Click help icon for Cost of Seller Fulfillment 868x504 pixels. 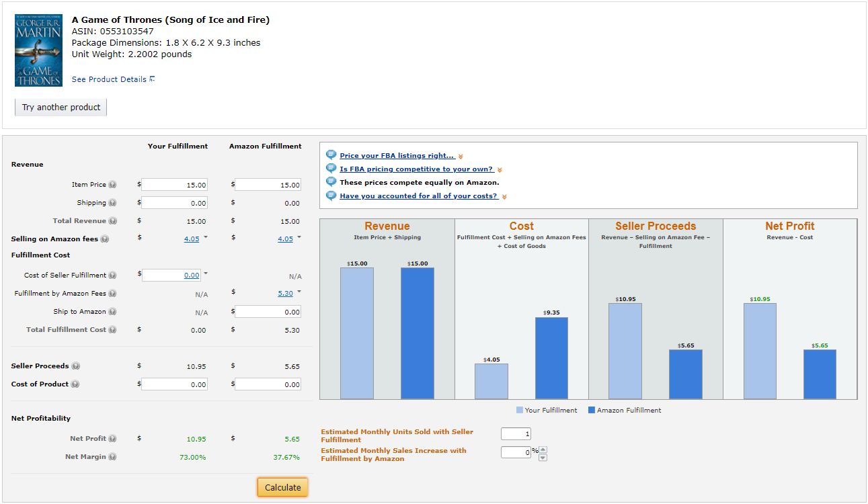(x=113, y=276)
